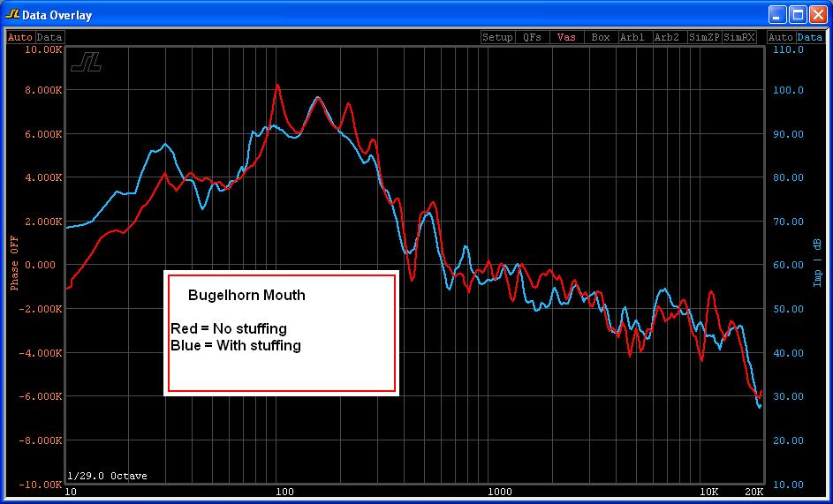Click the Imp | dB axis label
833x504 pixels.
point(818,263)
